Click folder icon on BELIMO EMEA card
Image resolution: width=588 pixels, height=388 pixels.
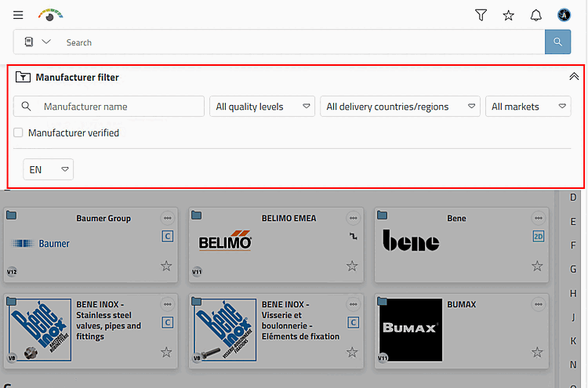coord(197,215)
